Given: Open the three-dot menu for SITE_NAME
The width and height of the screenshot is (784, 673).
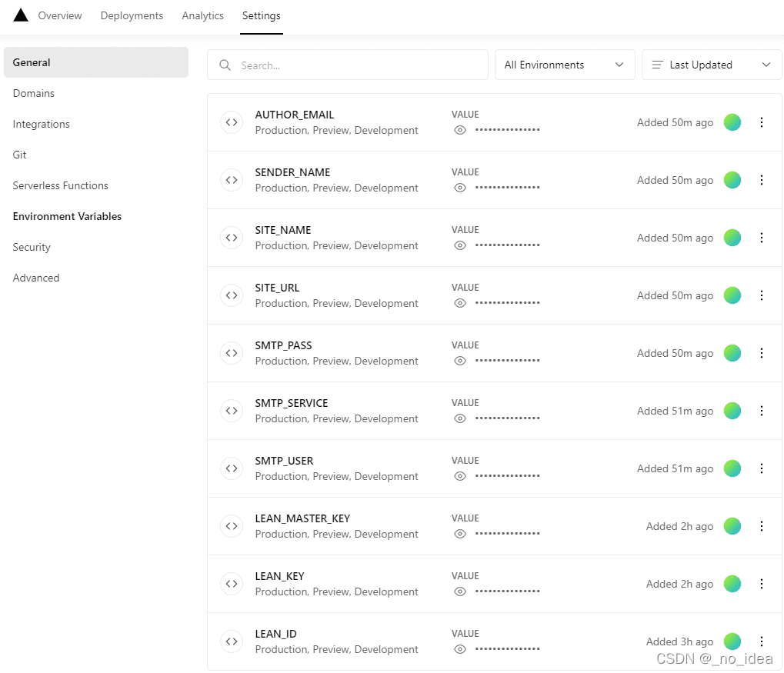Looking at the screenshot, I should (x=762, y=238).
